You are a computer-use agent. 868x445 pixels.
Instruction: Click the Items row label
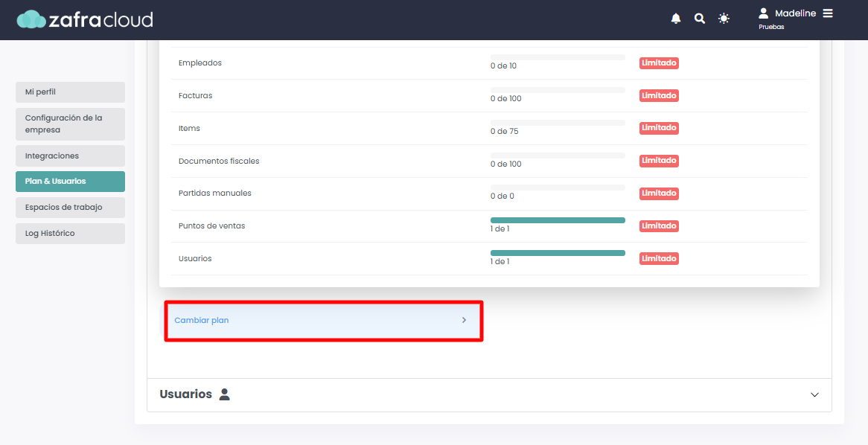point(189,129)
